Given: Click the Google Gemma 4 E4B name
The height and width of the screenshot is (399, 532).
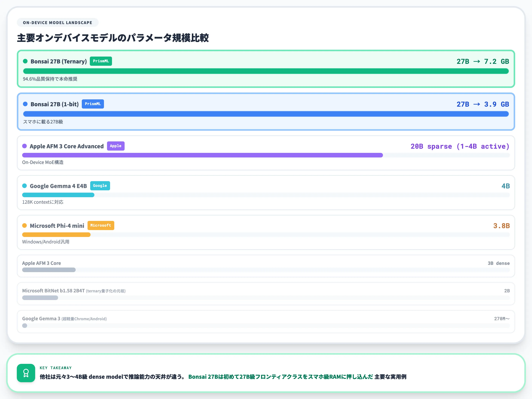Looking at the screenshot, I should point(58,186).
